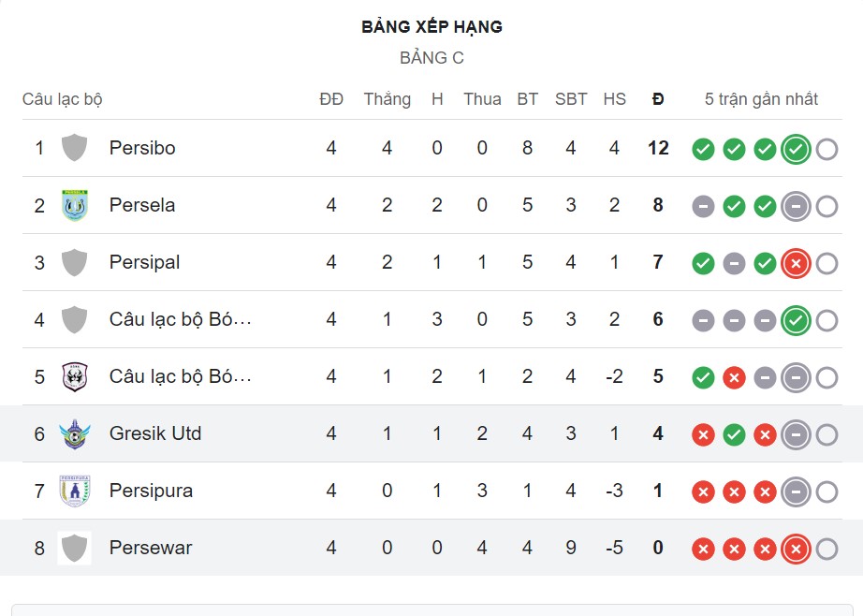
Task: Toggle the highlighted red loss indicator for Persipal
Action: [x=796, y=263]
